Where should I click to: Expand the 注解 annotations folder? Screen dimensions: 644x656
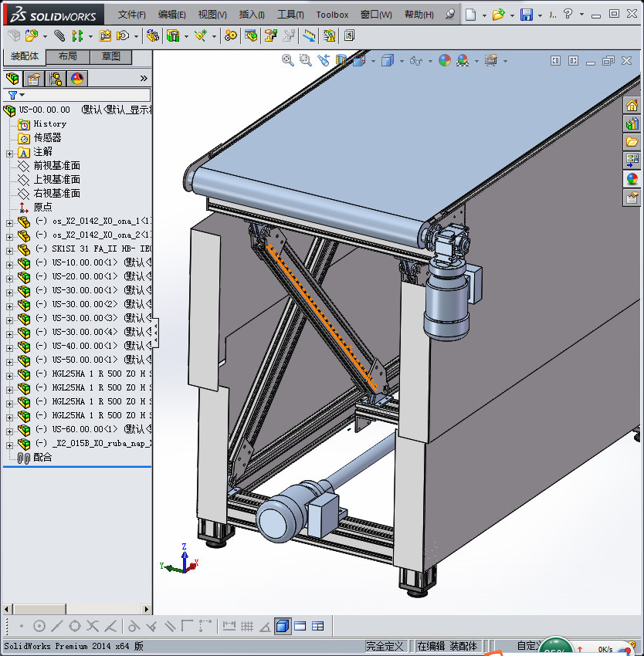click(9, 154)
